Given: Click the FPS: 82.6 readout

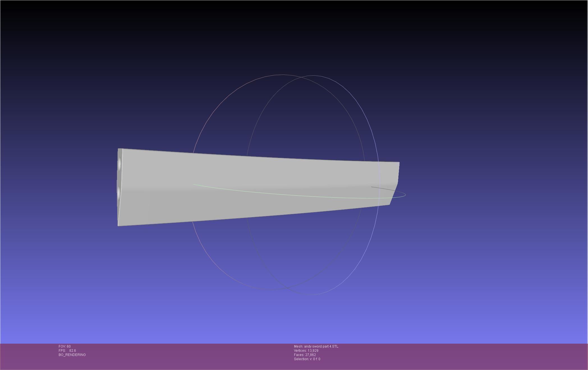Looking at the screenshot, I should [67, 351].
